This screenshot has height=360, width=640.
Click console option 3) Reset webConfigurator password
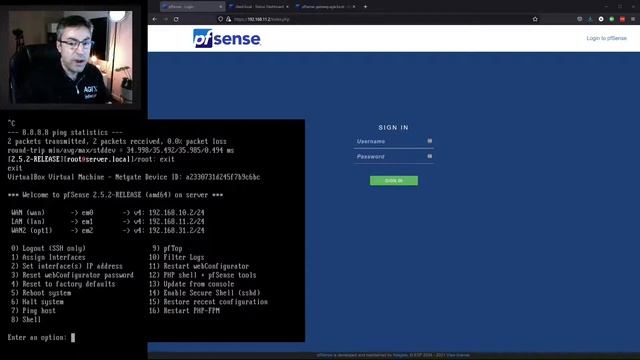click(72, 275)
